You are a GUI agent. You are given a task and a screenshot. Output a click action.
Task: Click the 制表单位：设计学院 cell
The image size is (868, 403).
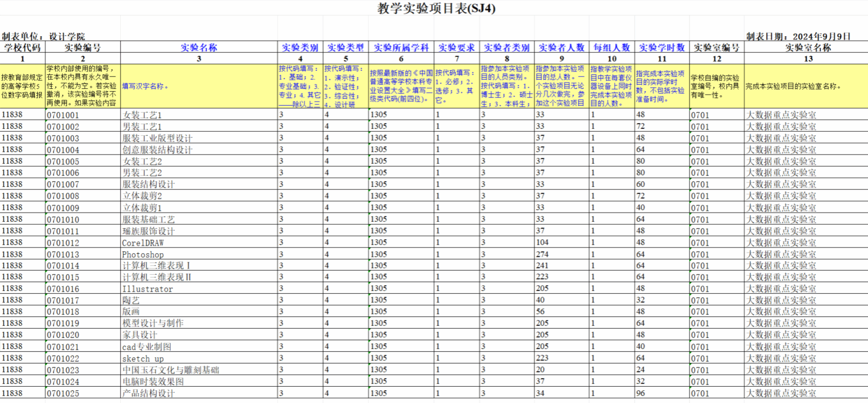tap(44, 36)
